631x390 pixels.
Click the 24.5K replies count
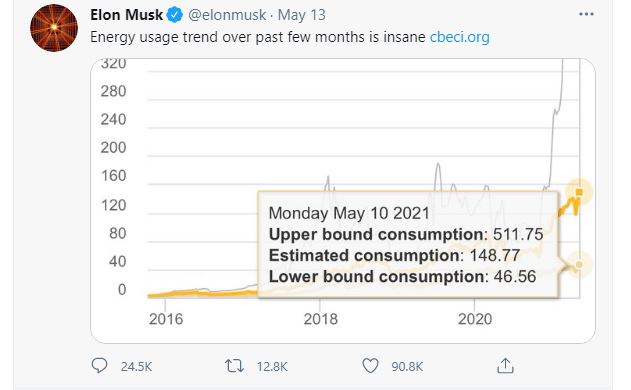click(x=136, y=367)
